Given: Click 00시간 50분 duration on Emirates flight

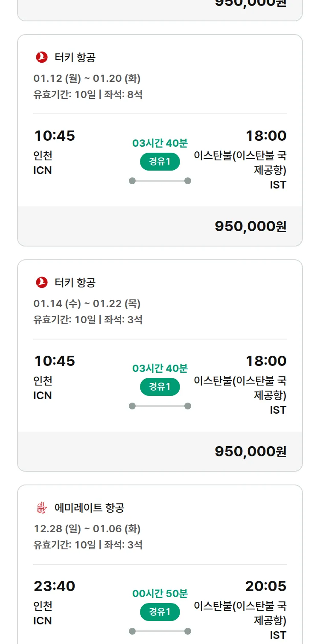Looking at the screenshot, I should (160, 593).
